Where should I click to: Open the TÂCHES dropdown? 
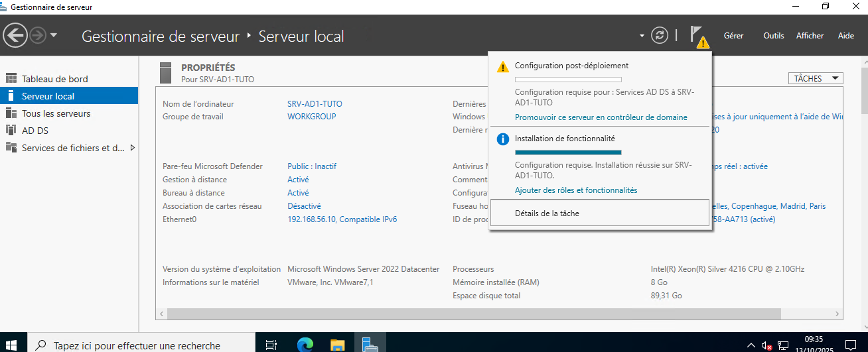(x=816, y=78)
